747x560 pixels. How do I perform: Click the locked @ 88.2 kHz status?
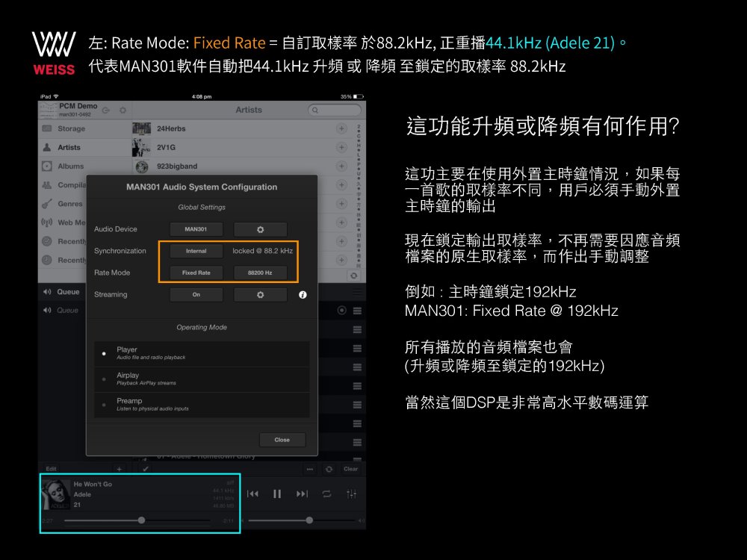(262, 251)
